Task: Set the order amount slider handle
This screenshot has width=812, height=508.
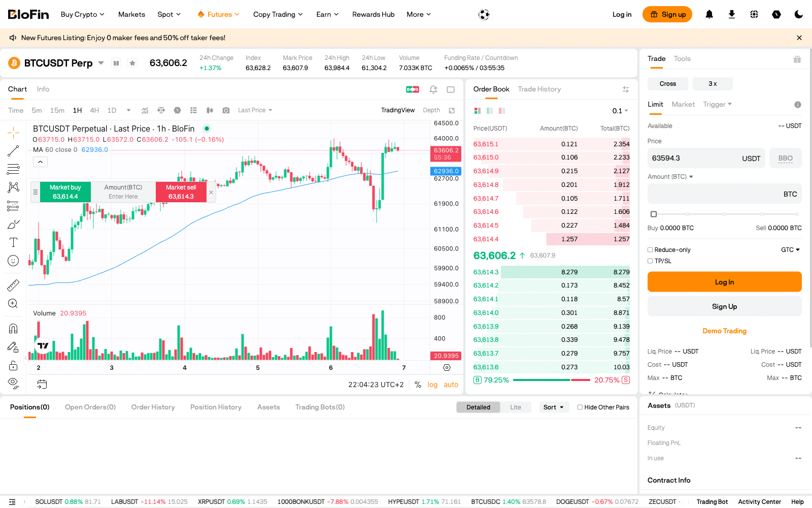Action: (654, 214)
